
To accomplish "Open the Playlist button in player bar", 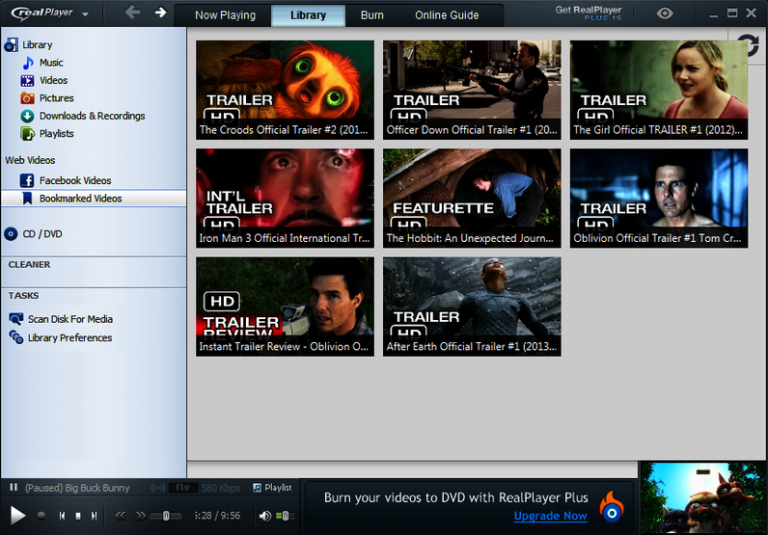I will pyautogui.click(x=272, y=487).
